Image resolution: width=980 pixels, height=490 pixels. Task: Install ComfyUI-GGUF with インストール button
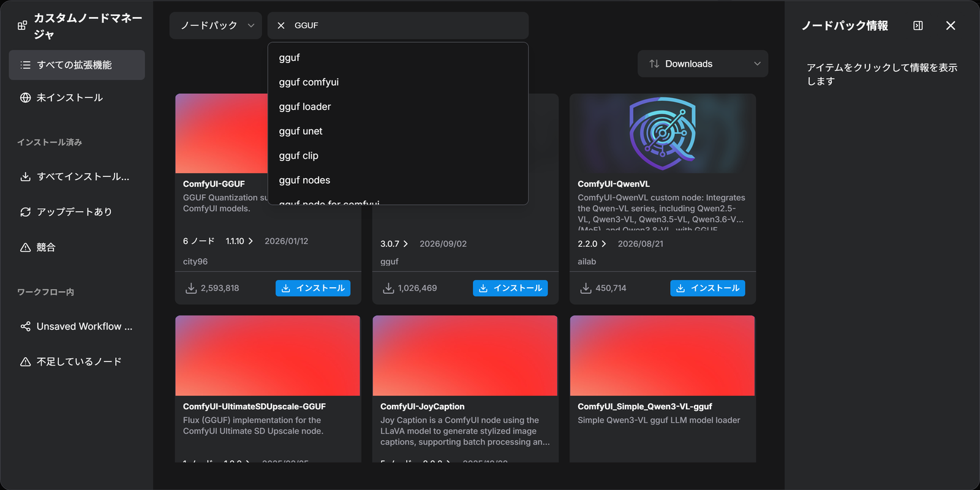pyautogui.click(x=313, y=288)
